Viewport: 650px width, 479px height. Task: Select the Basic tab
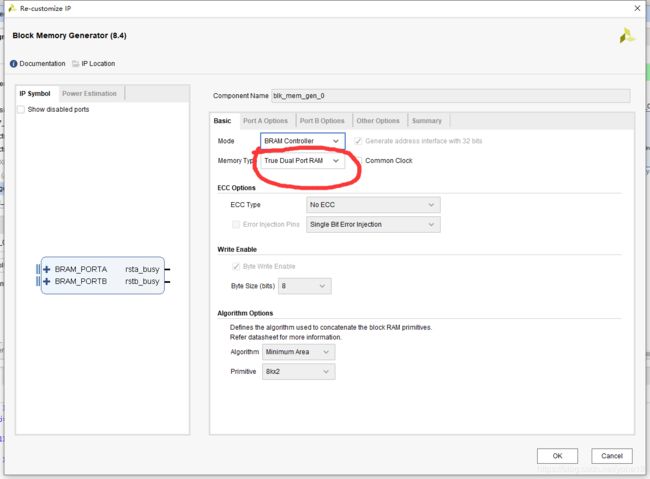(223, 121)
